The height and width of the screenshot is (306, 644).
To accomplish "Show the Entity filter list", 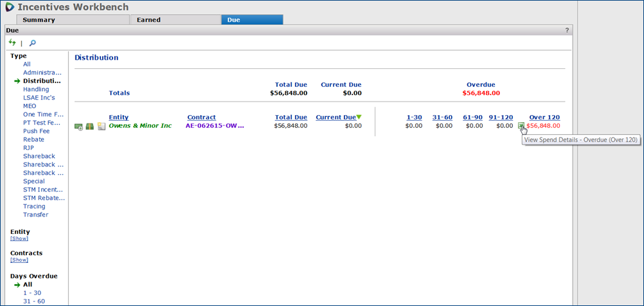I will click(x=19, y=239).
